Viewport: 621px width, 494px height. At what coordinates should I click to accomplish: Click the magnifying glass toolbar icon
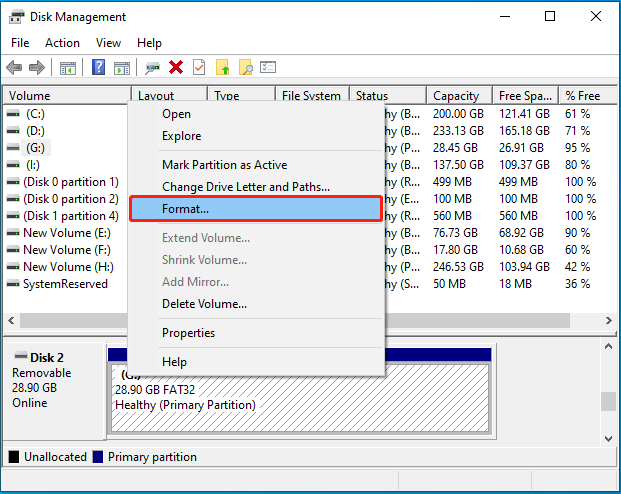(x=245, y=68)
